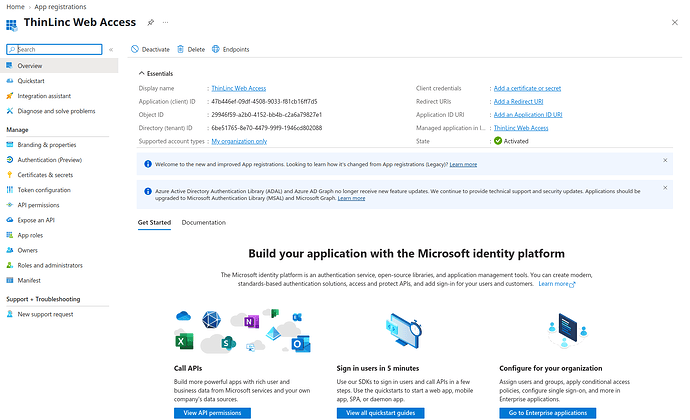Click Learn more in welcome banner

(x=463, y=164)
